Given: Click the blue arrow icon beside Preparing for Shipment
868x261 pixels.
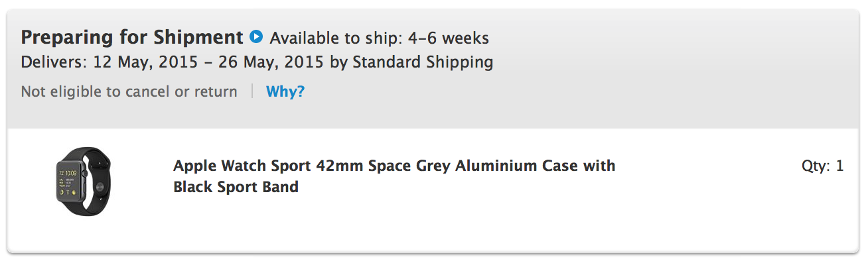Looking at the screenshot, I should tap(255, 36).
